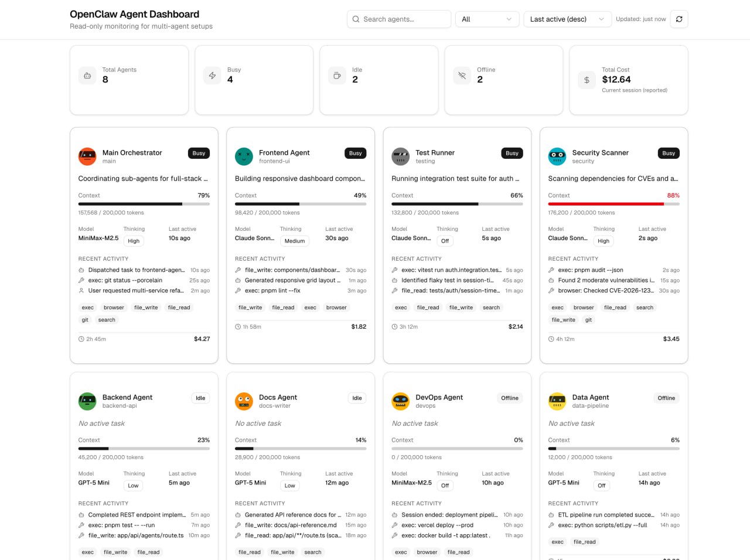Click the Search agents input field
Image resolution: width=750 pixels, height=560 pixels.
tap(404, 19)
